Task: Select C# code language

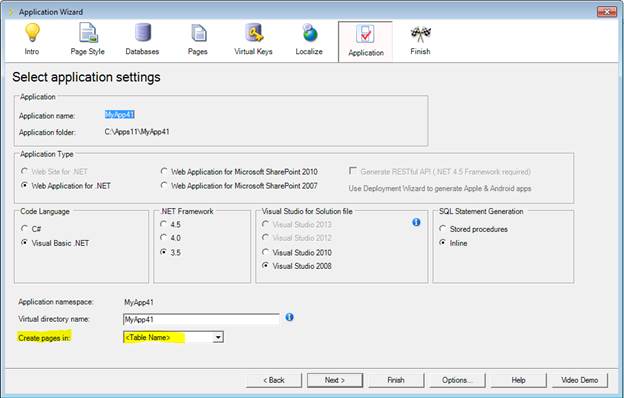Action: click(24, 228)
